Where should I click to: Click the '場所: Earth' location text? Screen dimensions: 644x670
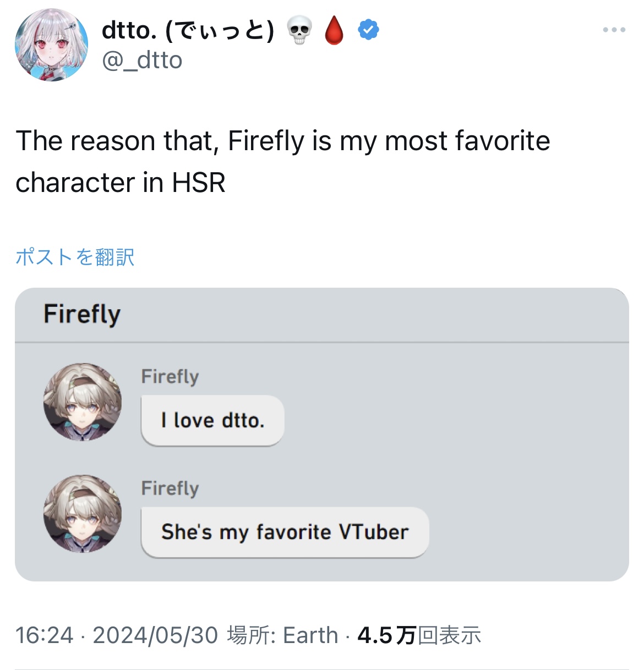coord(282,635)
